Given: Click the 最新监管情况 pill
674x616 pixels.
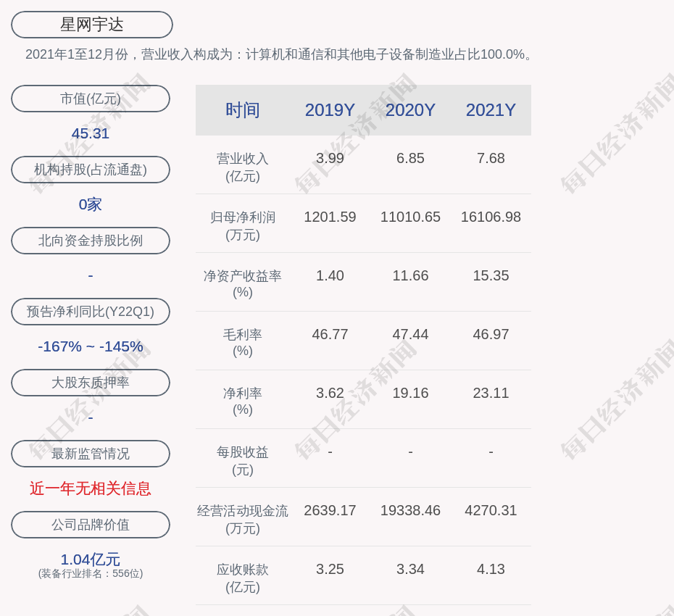Looking at the screenshot, I should (91, 454).
